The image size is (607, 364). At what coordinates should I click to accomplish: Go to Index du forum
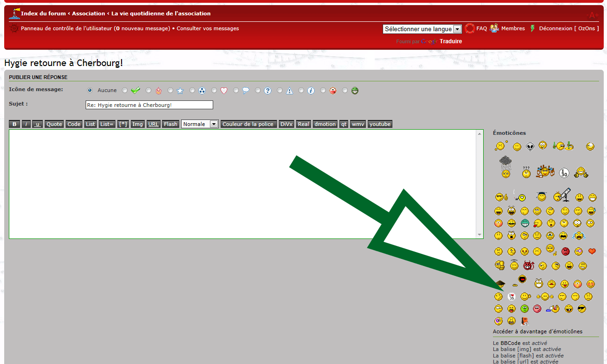pos(43,13)
